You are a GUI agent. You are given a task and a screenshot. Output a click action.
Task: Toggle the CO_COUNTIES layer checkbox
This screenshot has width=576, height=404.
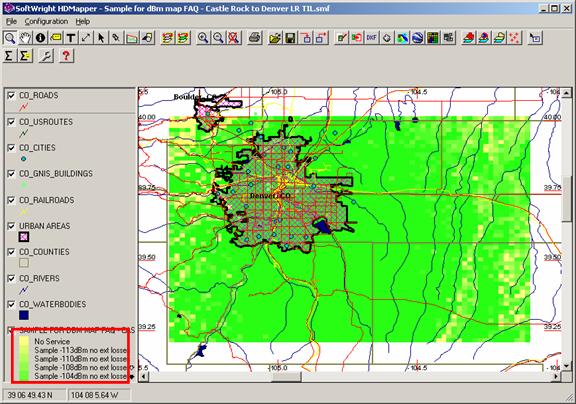pyautogui.click(x=11, y=252)
